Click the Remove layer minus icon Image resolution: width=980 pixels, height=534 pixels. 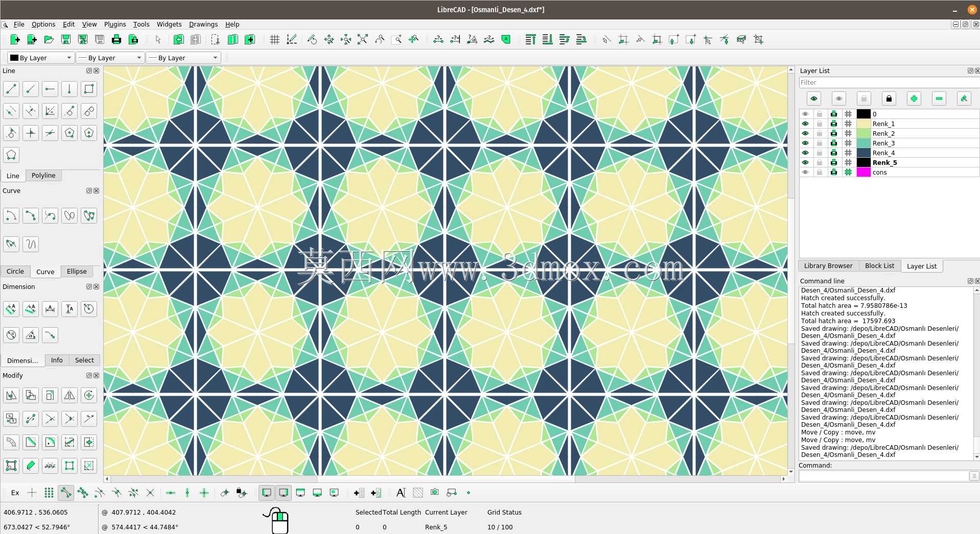coord(939,99)
